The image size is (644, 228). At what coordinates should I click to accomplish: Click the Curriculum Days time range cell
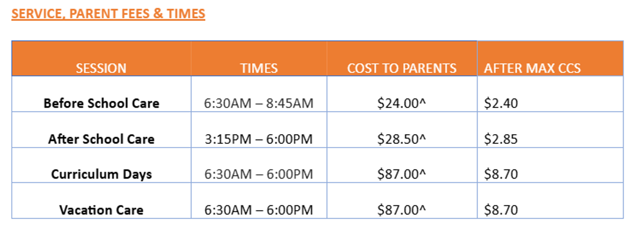(258, 174)
